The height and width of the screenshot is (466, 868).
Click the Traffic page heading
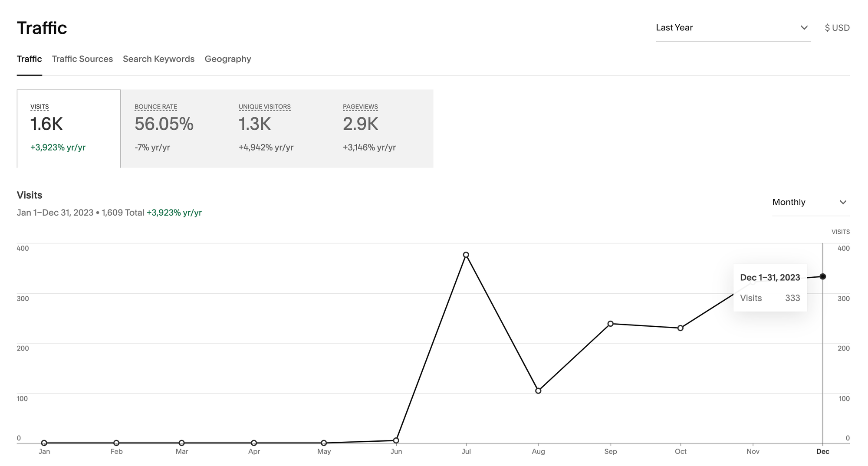42,27
